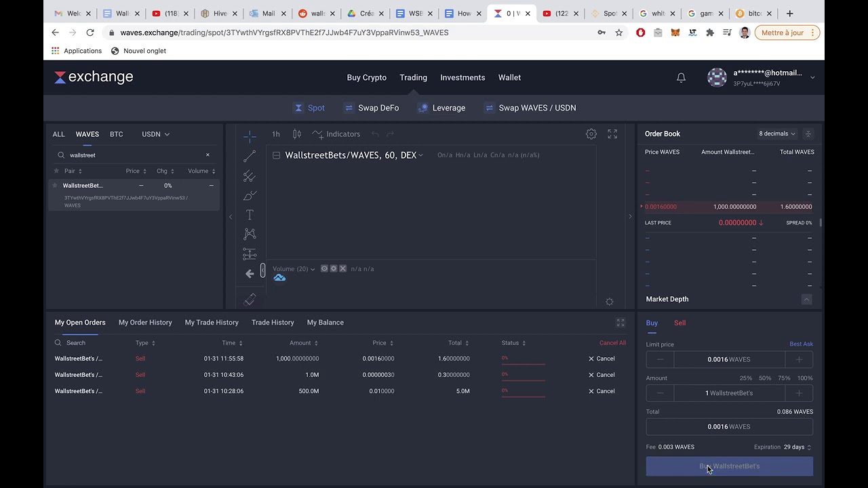Viewport: 868px width, 488px height.
Task: Cancel the 10:28:06 sell order
Action: coord(601,391)
